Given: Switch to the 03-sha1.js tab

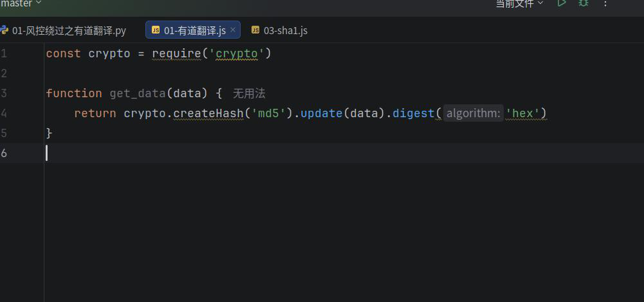Looking at the screenshot, I should click(279, 30).
